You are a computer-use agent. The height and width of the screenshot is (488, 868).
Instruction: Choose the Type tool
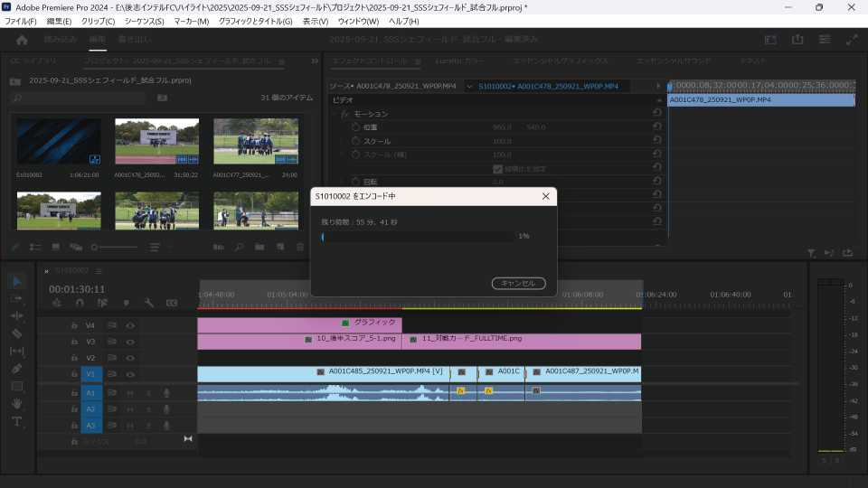[x=17, y=421]
